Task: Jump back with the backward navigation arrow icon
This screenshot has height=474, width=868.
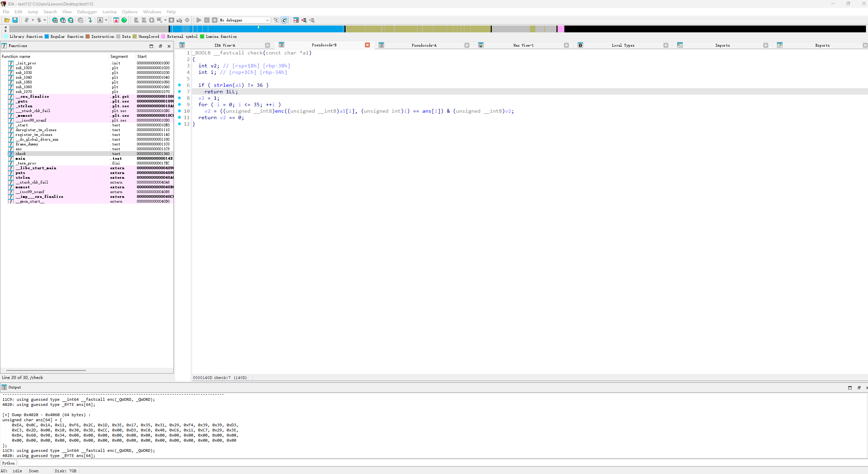Action: (x=27, y=20)
